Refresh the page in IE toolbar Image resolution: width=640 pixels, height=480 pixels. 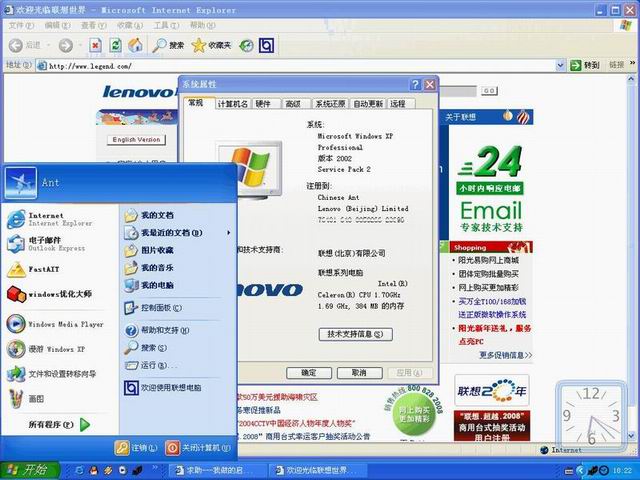[116, 45]
